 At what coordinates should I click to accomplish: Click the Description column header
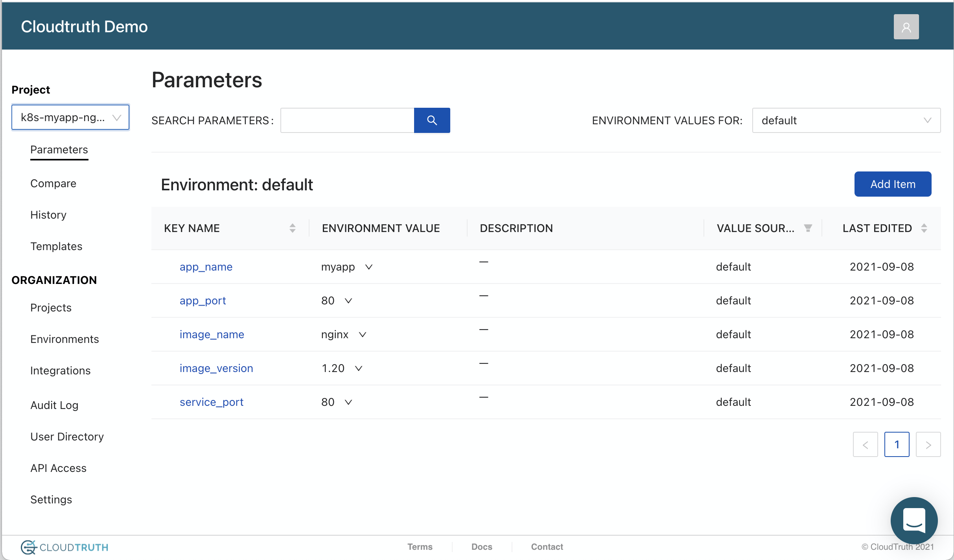click(x=516, y=228)
